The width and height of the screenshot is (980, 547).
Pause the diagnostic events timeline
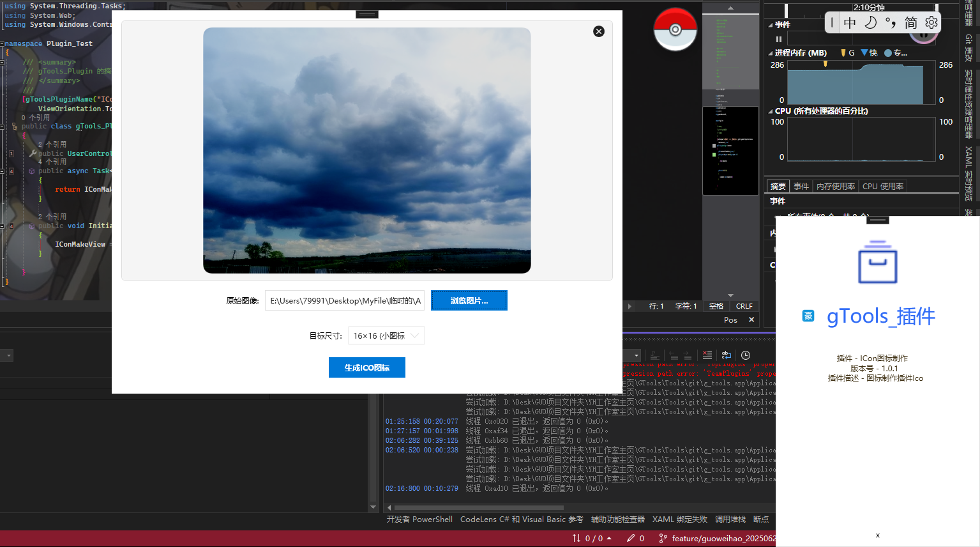click(x=778, y=39)
